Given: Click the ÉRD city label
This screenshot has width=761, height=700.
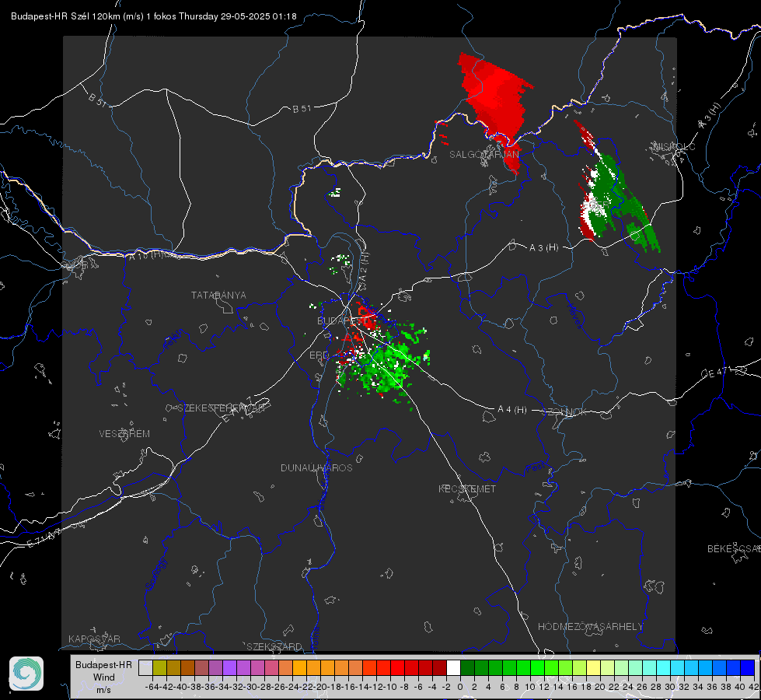Looking at the screenshot, I should point(319,355).
